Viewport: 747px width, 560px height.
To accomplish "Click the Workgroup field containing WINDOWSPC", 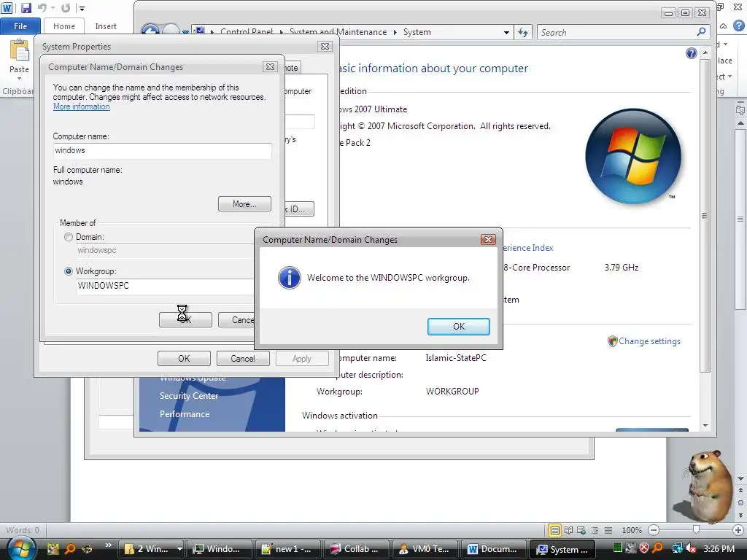I will [x=165, y=286].
